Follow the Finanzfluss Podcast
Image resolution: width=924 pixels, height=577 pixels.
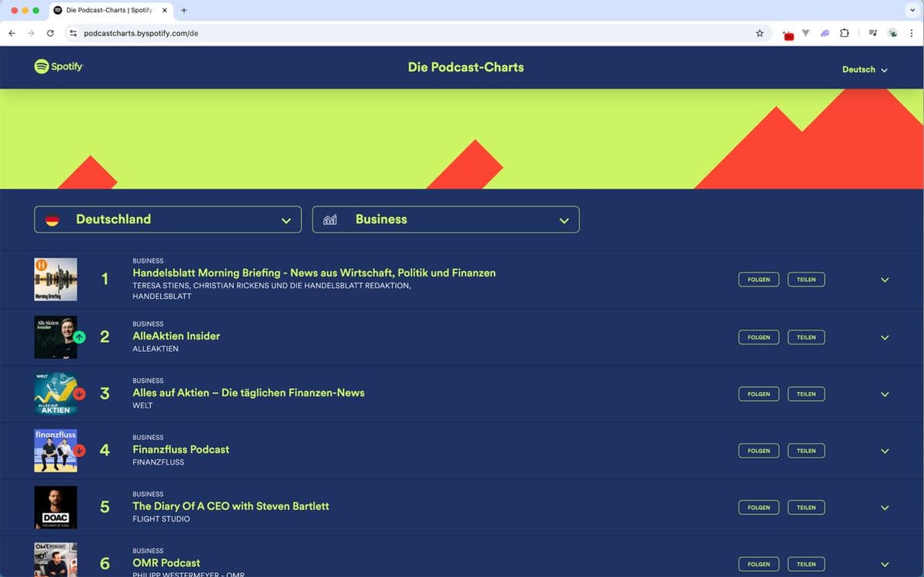tap(758, 451)
